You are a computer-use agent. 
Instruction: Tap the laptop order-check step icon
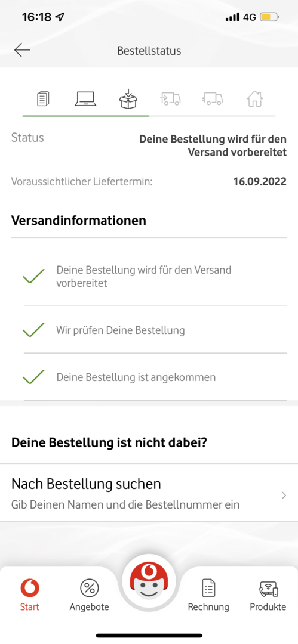point(85,98)
